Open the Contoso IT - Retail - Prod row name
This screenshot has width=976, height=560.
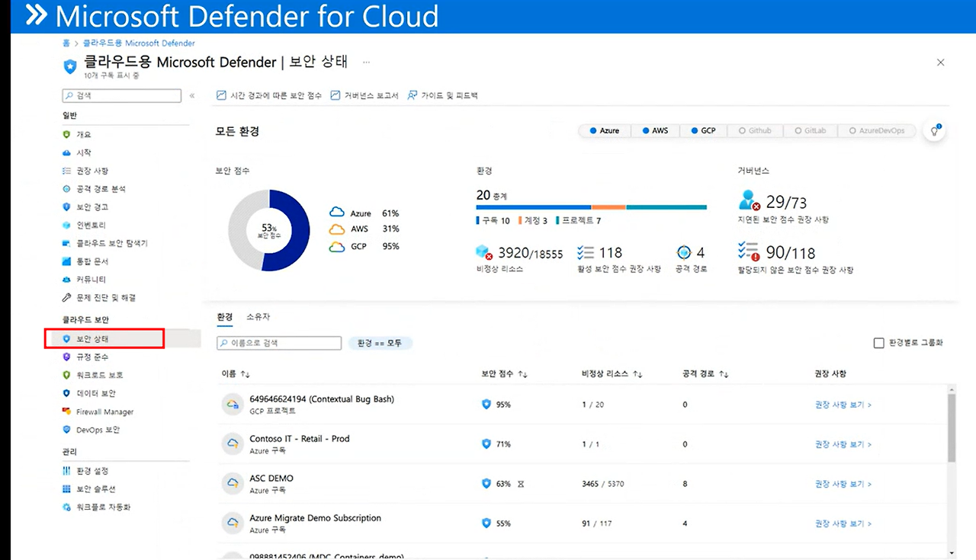(x=300, y=439)
